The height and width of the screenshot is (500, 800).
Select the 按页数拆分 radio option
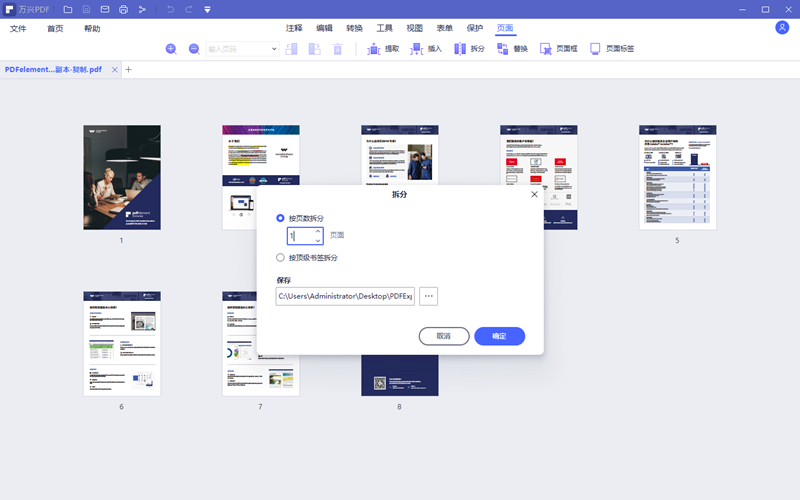[x=281, y=218]
